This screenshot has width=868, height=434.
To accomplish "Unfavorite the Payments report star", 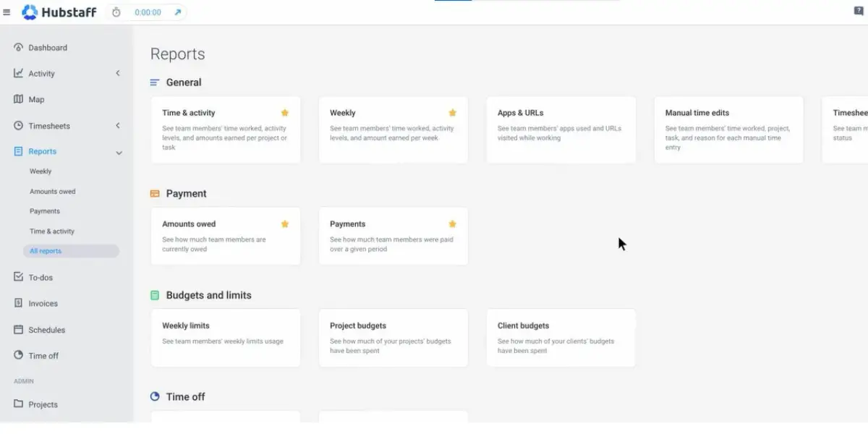I will tap(453, 224).
